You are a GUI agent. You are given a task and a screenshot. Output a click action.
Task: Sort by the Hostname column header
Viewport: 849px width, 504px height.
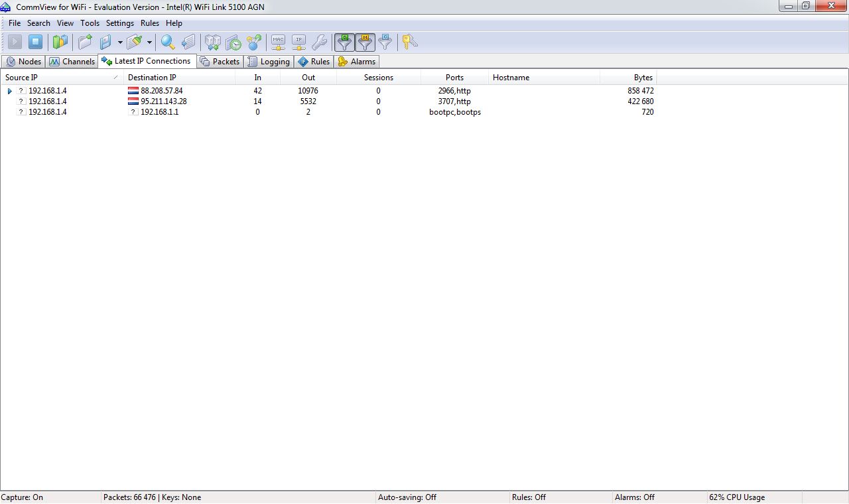544,78
